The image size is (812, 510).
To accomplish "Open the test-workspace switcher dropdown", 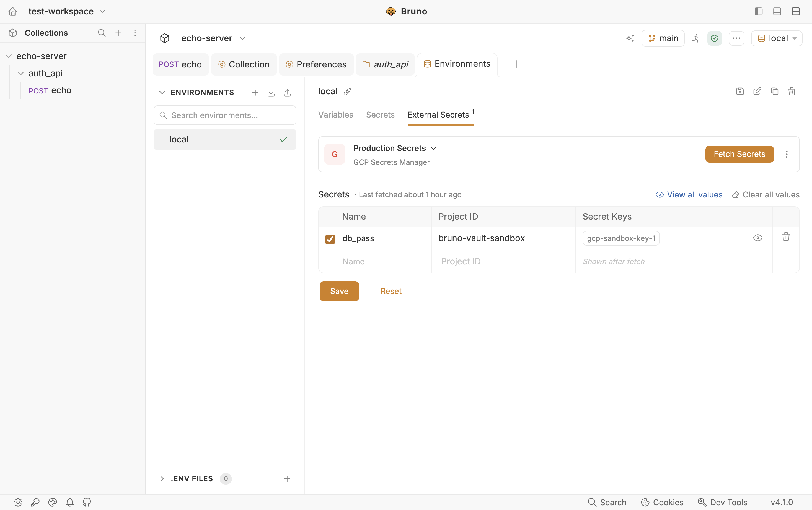I will (67, 11).
